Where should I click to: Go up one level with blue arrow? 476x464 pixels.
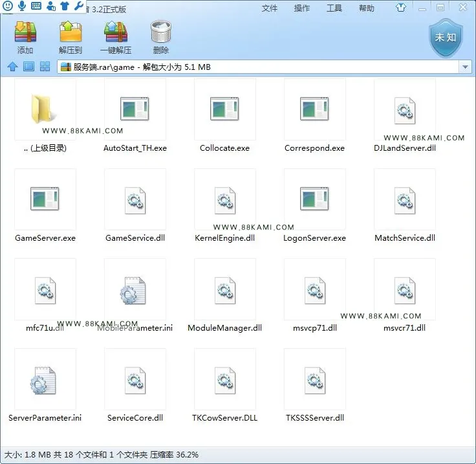[12, 67]
